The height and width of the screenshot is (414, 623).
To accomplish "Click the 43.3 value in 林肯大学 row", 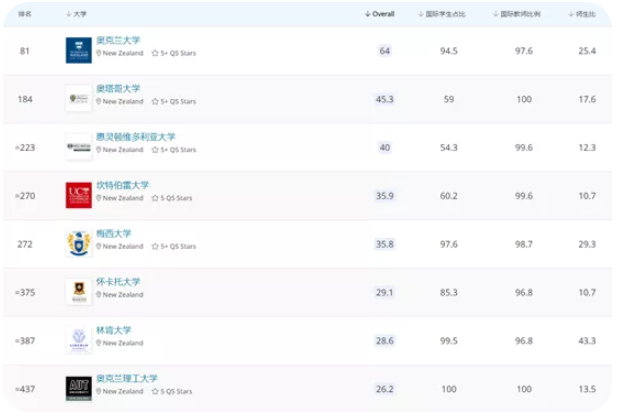I will pos(587,341).
